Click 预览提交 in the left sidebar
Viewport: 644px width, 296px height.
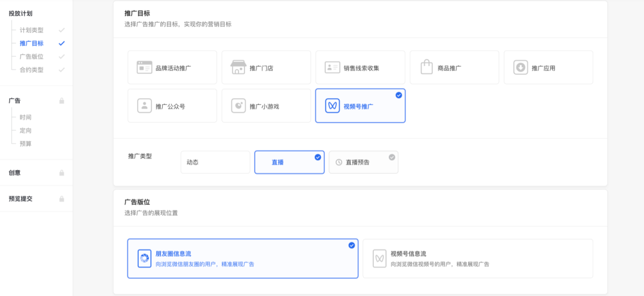pos(20,198)
